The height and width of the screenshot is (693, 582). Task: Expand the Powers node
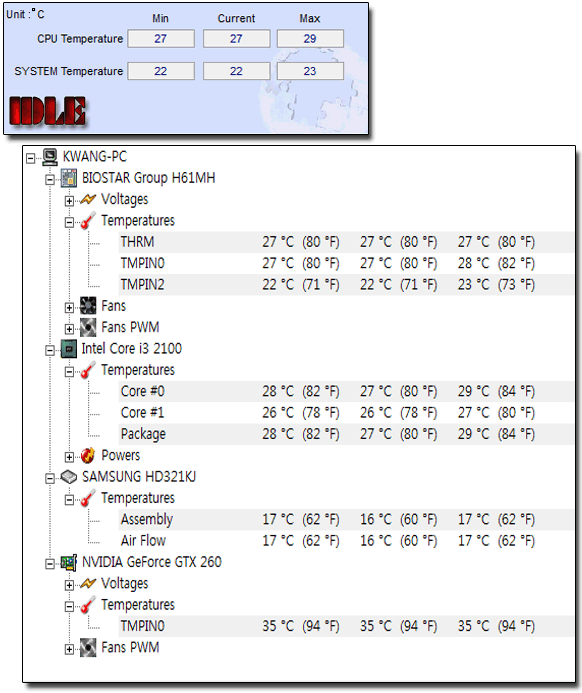[69, 457]
